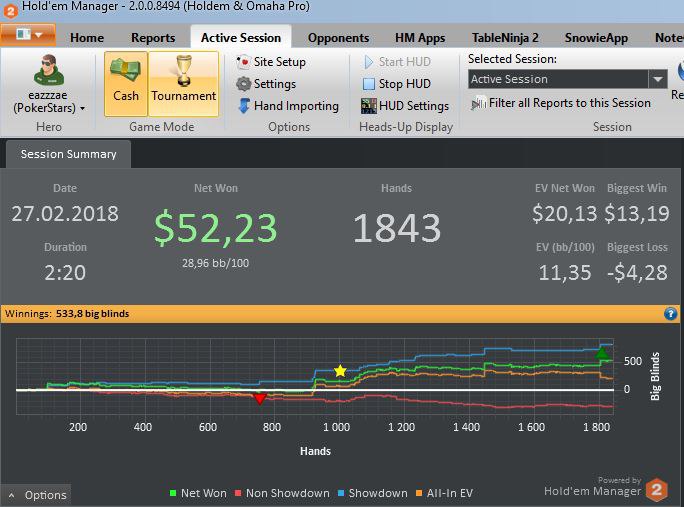Viewport: 684px width, 507px height.
Task: Open the Settings gear option
Action: pyautogui.click(x=266, y=84)
